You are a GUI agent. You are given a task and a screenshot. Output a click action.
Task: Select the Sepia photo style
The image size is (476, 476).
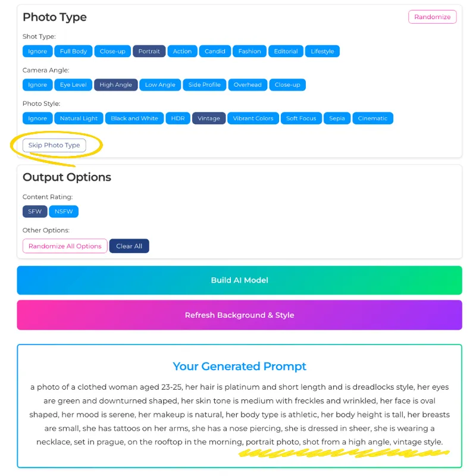(x=337, y=118)
